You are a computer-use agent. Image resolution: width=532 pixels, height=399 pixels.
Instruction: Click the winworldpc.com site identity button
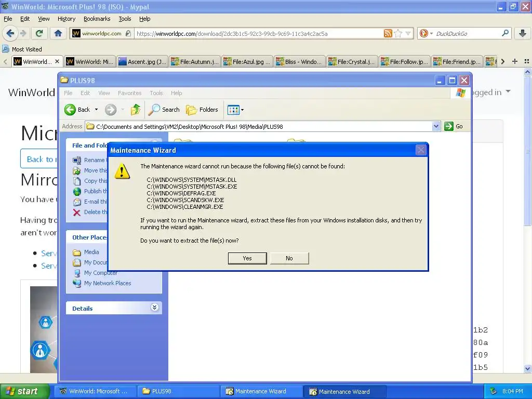(101, 33)
